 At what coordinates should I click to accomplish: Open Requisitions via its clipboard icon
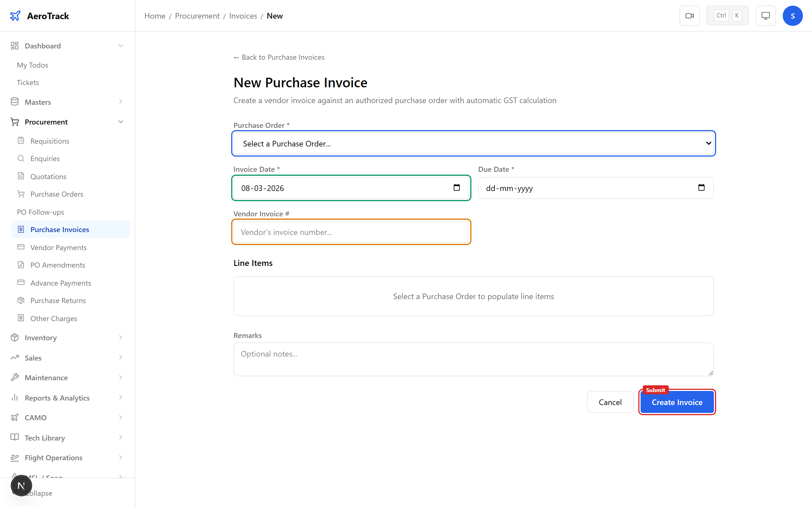tap(21, 141)
